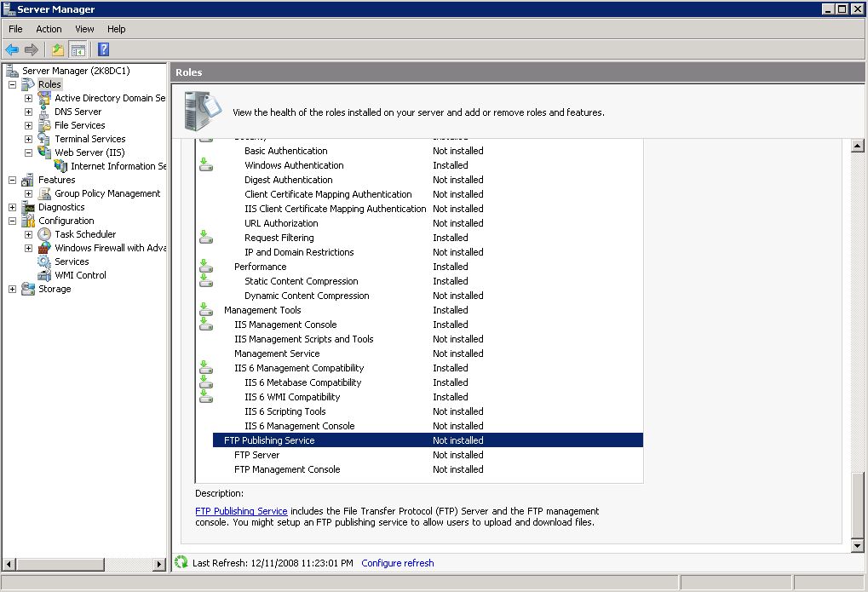Click the Up One Level toolbar icon
This screenshot has width=868, height=592.
click(x=58, y=49)
